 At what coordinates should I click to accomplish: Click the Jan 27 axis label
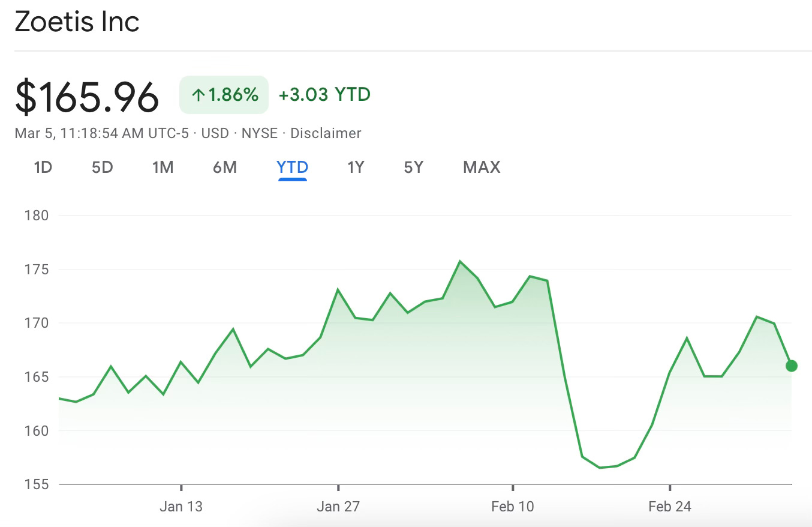(338, 507)
